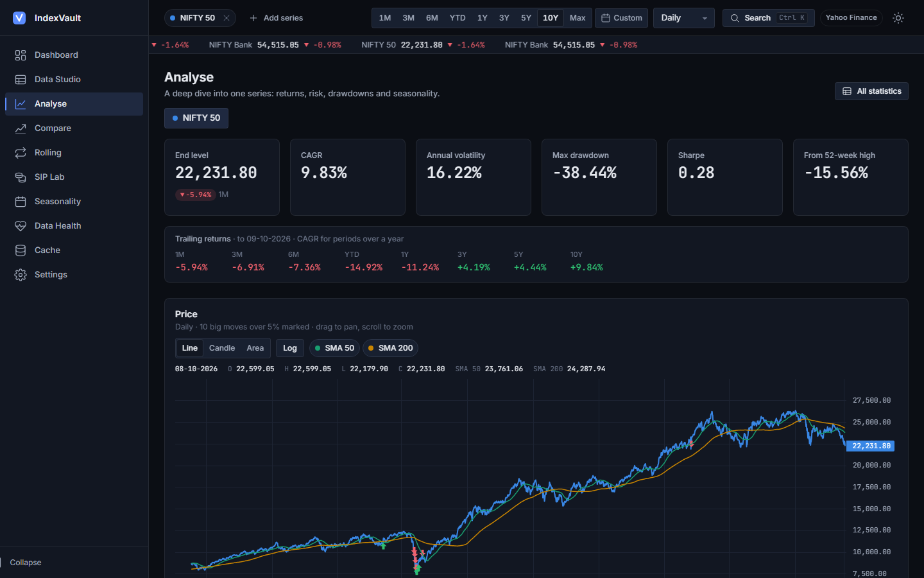
Task: Open Compare trend icon in sidebar
Action: tap(21, 128)
